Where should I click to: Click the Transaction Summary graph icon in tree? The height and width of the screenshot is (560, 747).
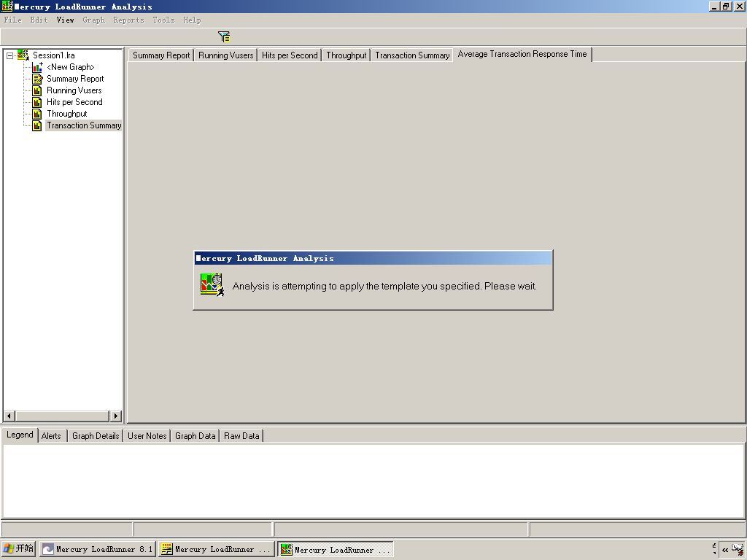click(x=37, y=125)
